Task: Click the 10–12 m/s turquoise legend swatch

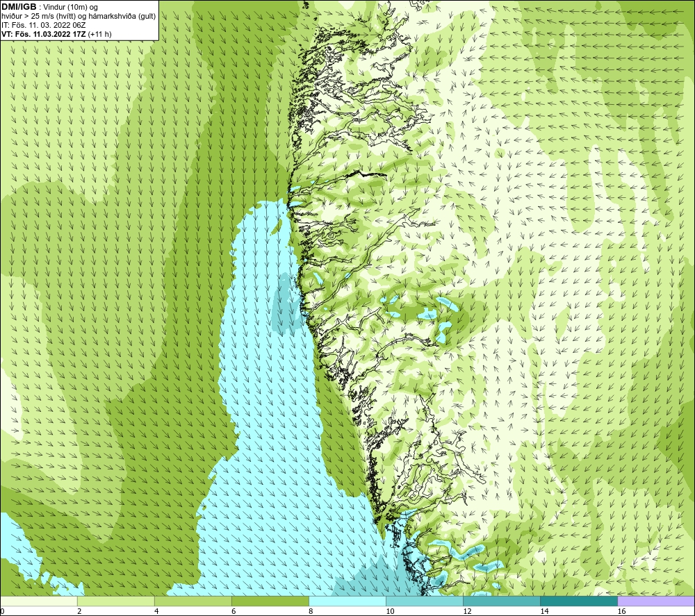Action: 425,601
